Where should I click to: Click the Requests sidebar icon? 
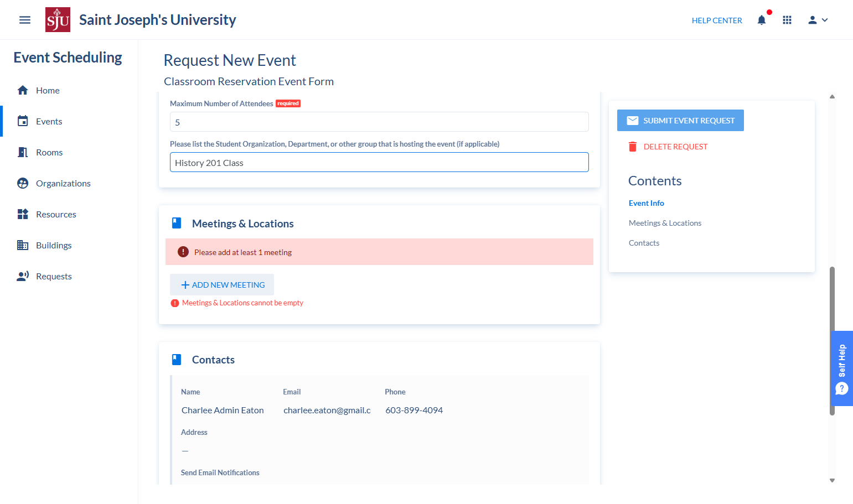point(23,276)
